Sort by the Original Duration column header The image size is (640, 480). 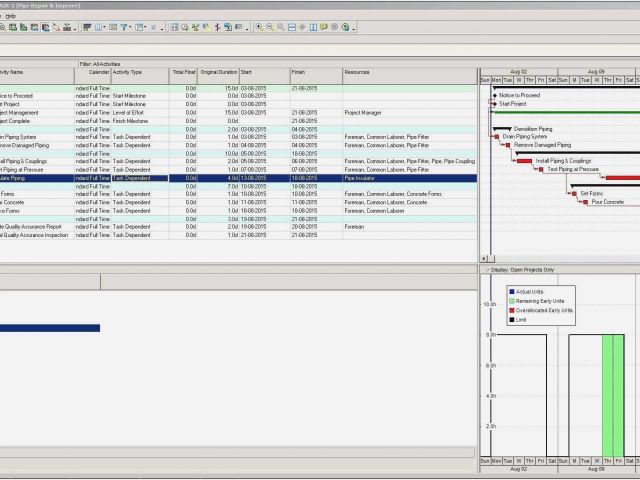[x=219, y=72]
